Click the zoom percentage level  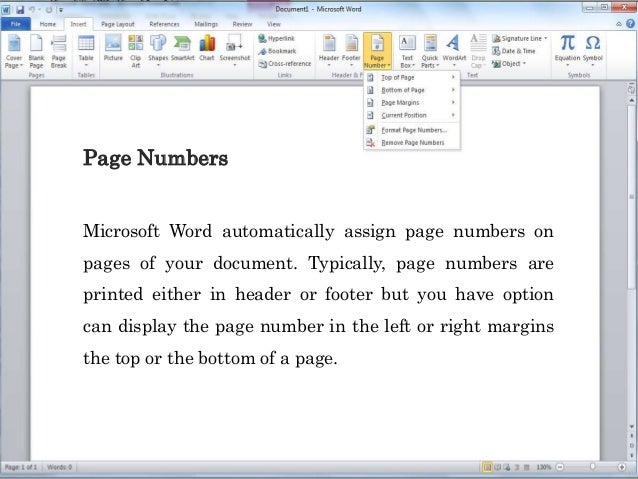coord(543,467)
